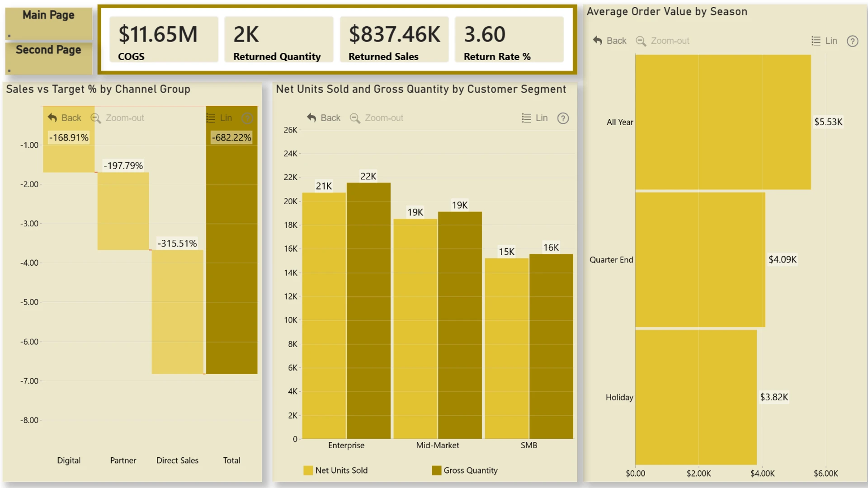The width and height of the screenshot is (868, 488).
Task: Click the Mid-Market axis label
Action: (x=438, y=446)
